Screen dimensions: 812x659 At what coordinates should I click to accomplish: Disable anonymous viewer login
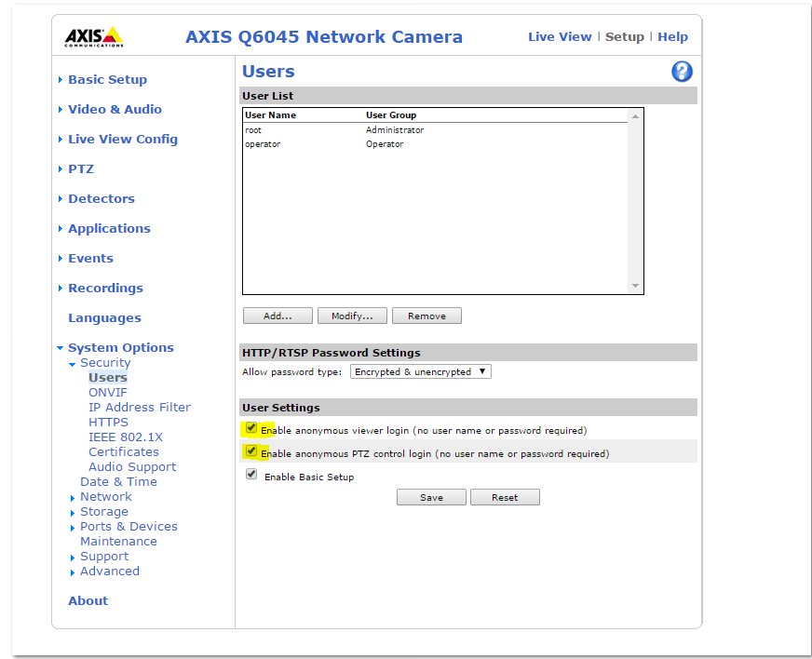point(251,428)
